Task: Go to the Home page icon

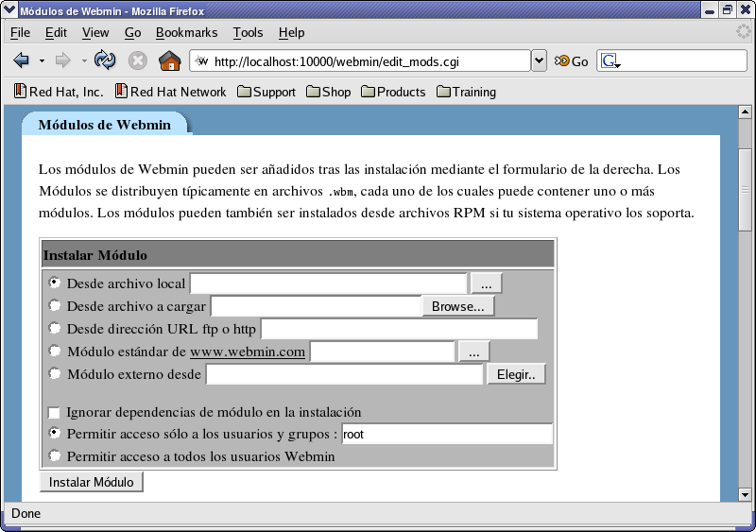Action: (170, 60)
